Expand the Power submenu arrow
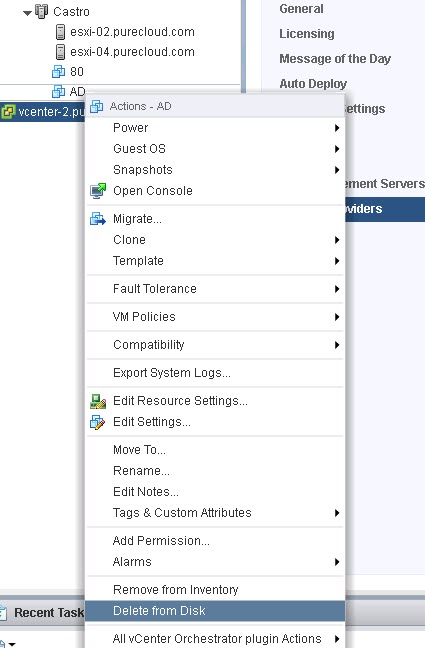The image size is (425, 648). coord(337,128)
